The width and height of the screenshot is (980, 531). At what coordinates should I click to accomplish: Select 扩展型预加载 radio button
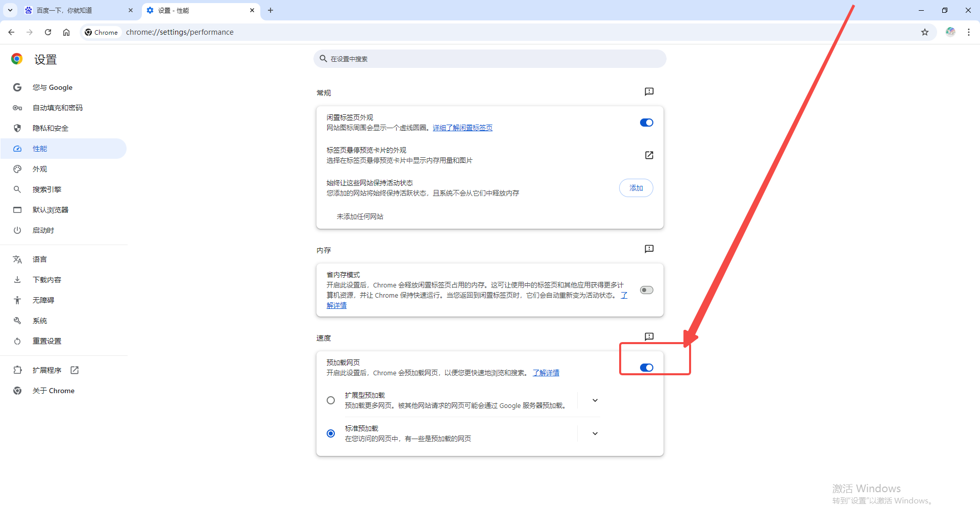pyautogui.click(x=331, y=400)
